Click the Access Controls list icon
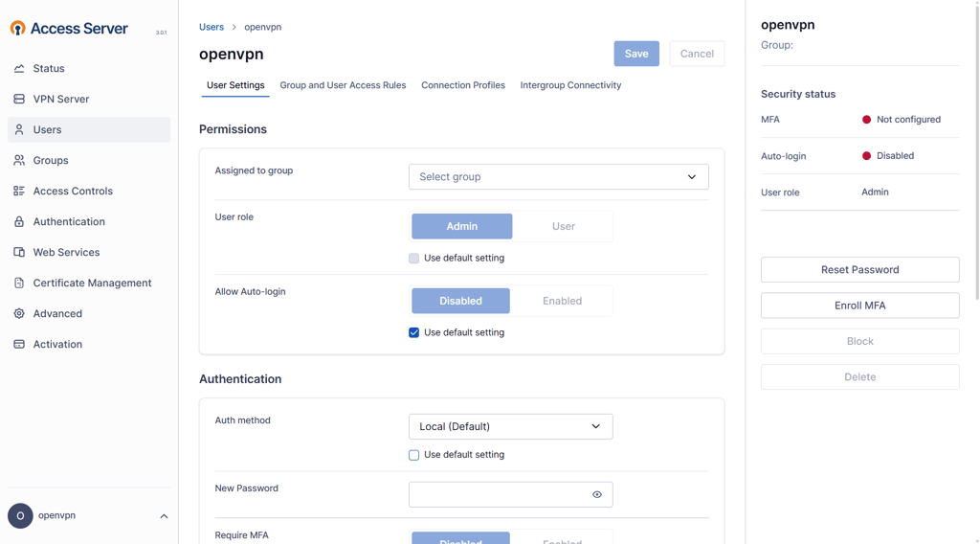The width and height of the screenshot is (980, 544). [19, 191]
